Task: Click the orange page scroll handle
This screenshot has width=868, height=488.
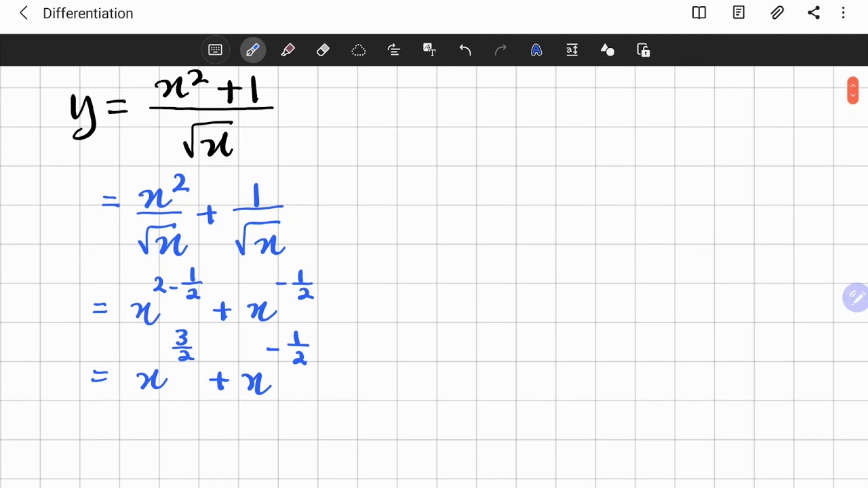Action: point(852,91)
